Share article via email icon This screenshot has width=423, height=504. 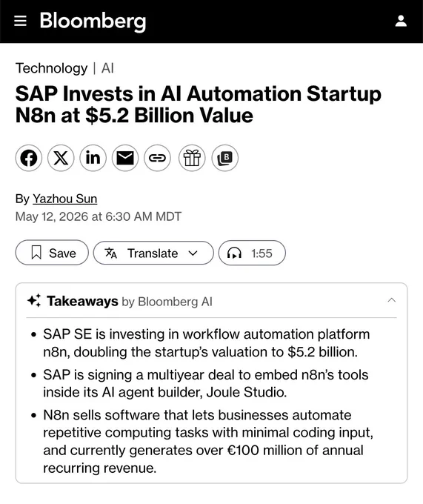point(125,158)
